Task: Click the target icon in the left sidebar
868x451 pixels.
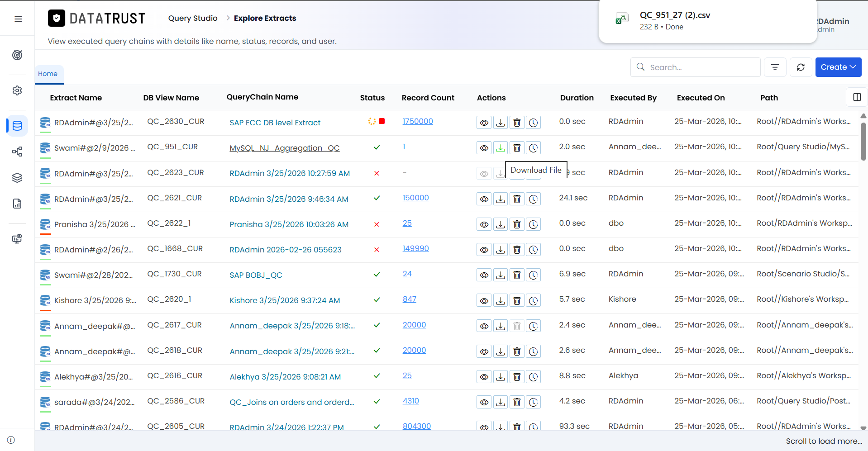Action: tap(17, 55)
